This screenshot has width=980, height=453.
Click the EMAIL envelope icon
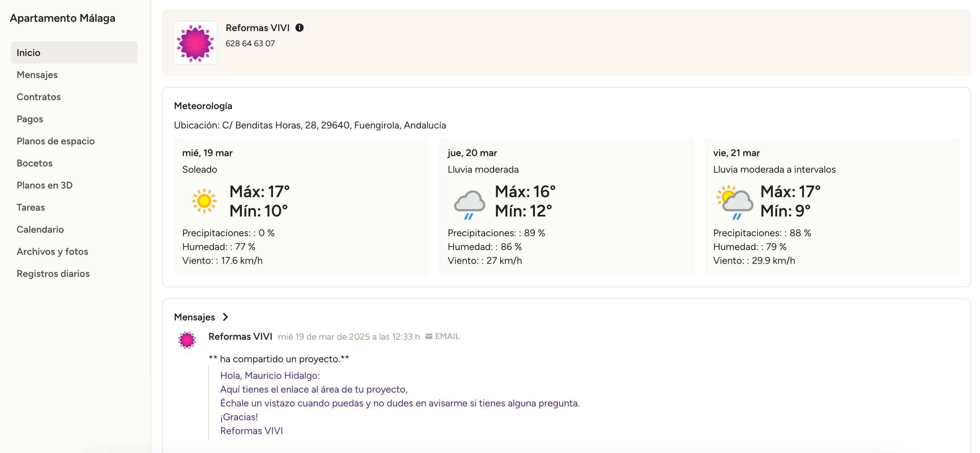tap(429, 336)
